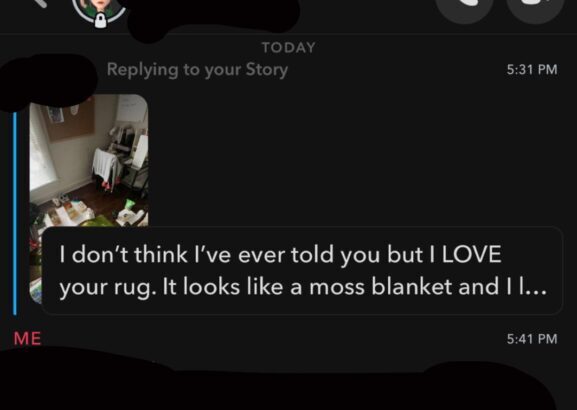The image size is (577, 410).
Task: Tap the window area inside story thumbnail
Action: pos(41,156)
